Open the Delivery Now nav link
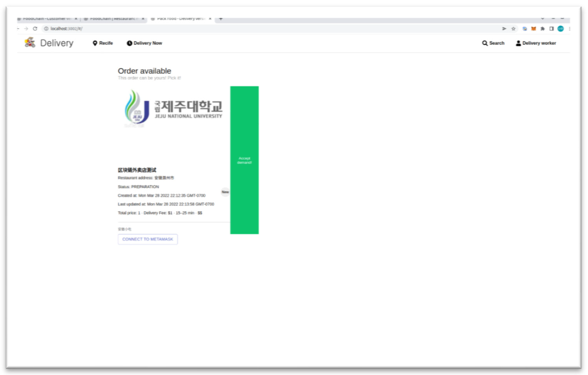Viewport: 588px width, 375px height. click(x=147, y=43)
